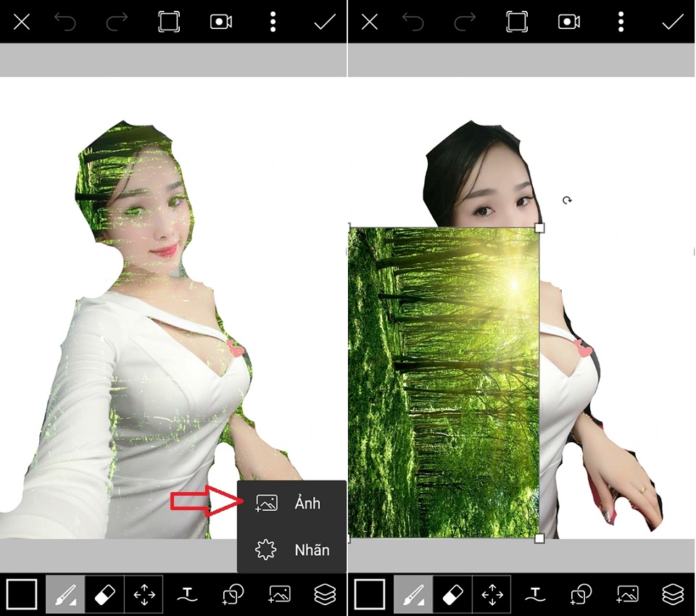Close the editor in the right screen
Viewport: 696px width, 616px height.
click(x=369, y=21)
